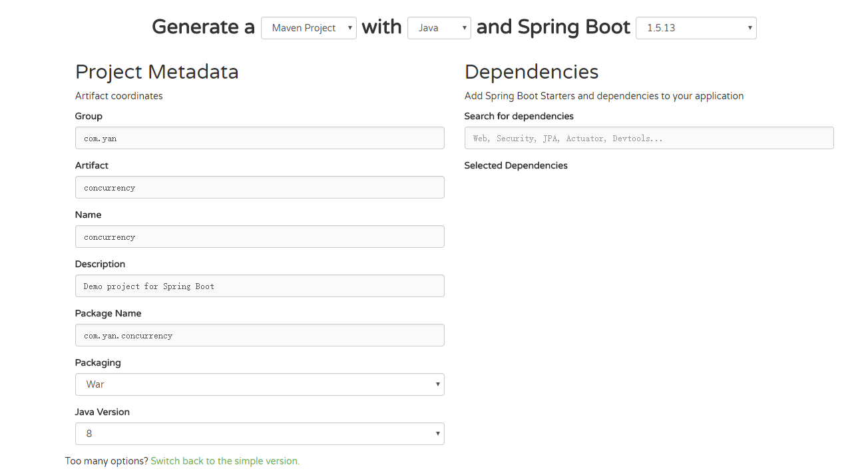Open the Maven Project type dropdown
This screenshot has width=868, height=473.
point(309,28)
